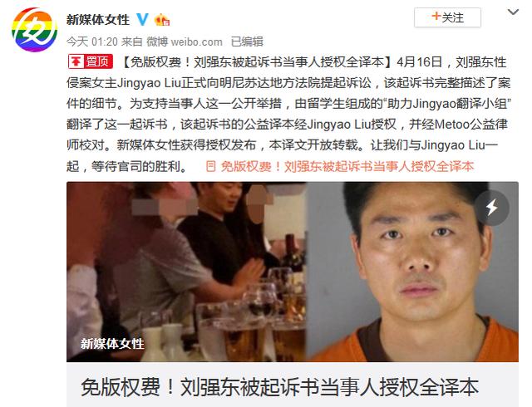Open account name 新媒体女性
Image resolution: width=532 pixels, height=407 pixels.
(98, 20)
